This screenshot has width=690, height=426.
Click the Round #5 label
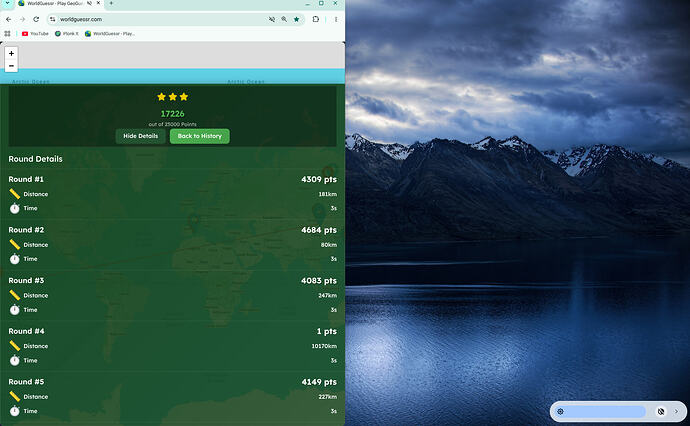click(26, 382)
